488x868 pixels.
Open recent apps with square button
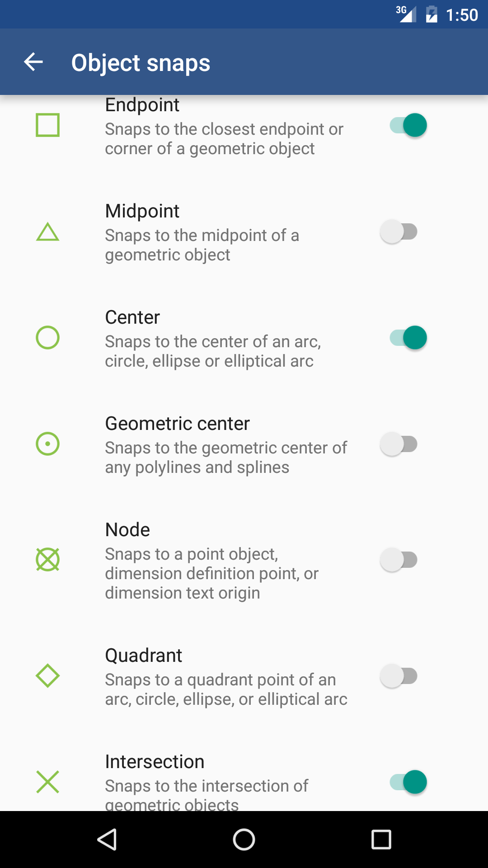click(381, 840)
